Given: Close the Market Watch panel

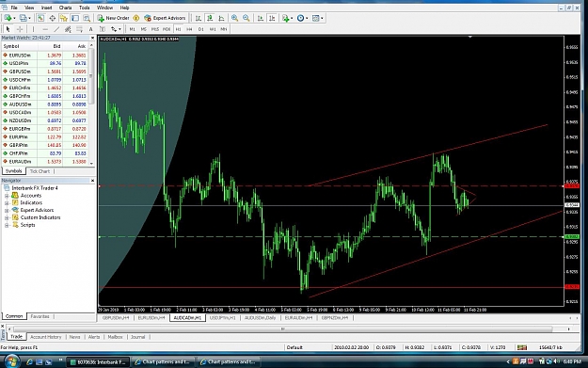Looking at the screenshot, I should [92, 38].
